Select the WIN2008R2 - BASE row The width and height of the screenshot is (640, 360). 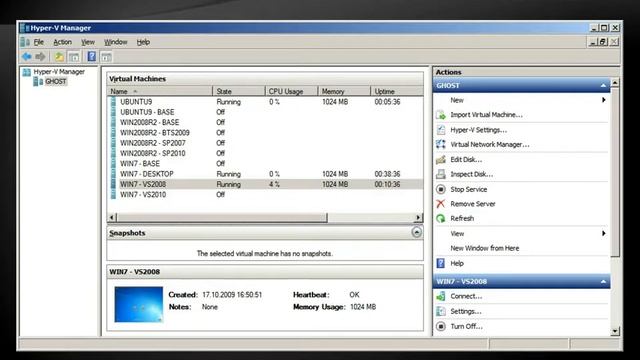click(265, 122)
